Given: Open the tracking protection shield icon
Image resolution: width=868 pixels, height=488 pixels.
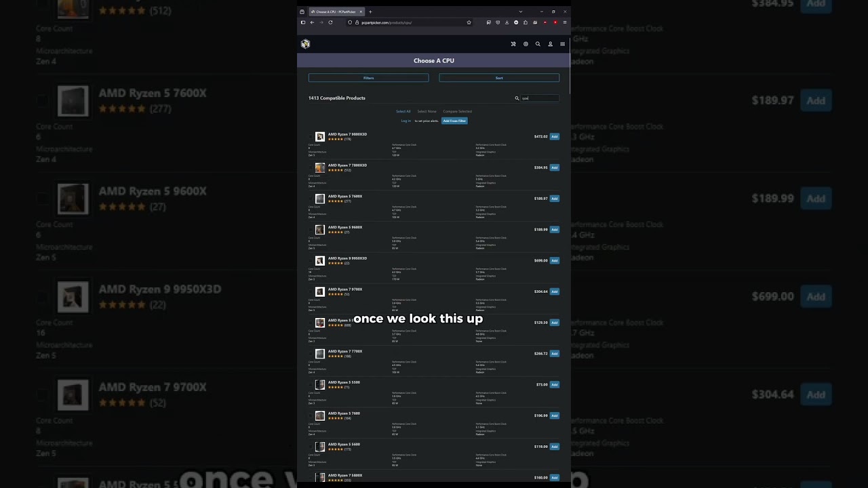Looking at the screenshot, I should click(x=350, y=22).
